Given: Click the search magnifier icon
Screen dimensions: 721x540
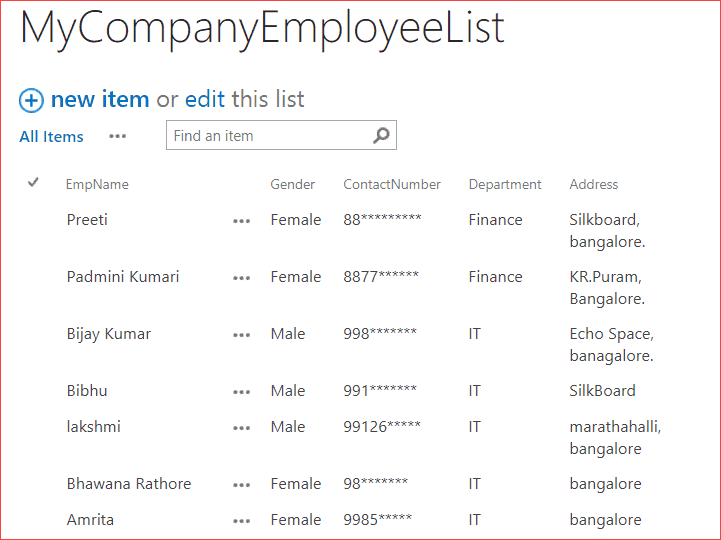Looking at the screenshot, I should point(381,135).
